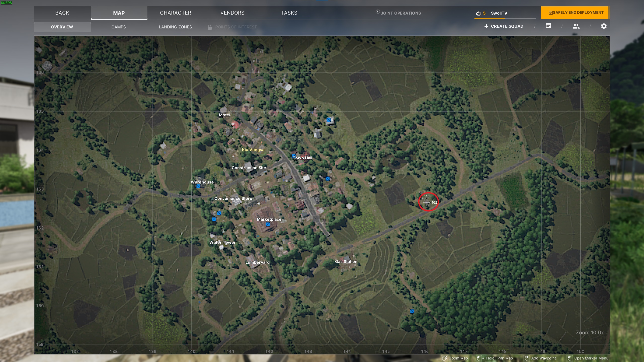Select the Camps sub-tab
Viewport: 644px width, 362px height.
point(118,27)
